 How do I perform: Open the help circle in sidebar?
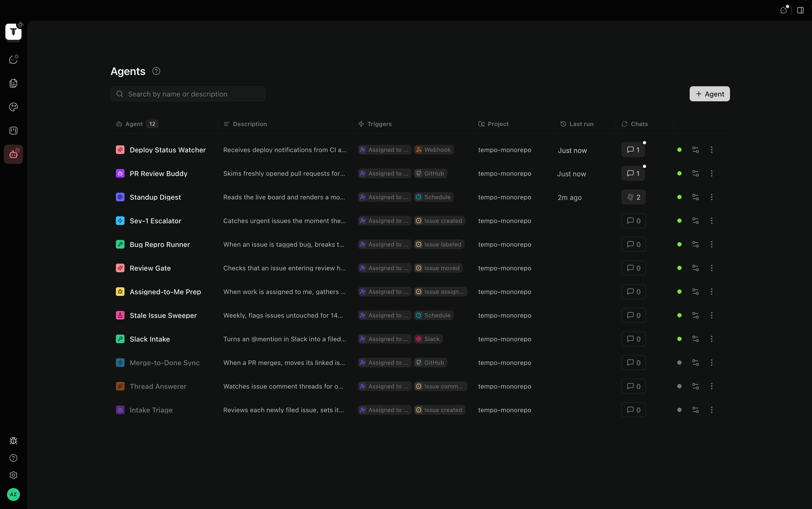(x=13, y=458)
